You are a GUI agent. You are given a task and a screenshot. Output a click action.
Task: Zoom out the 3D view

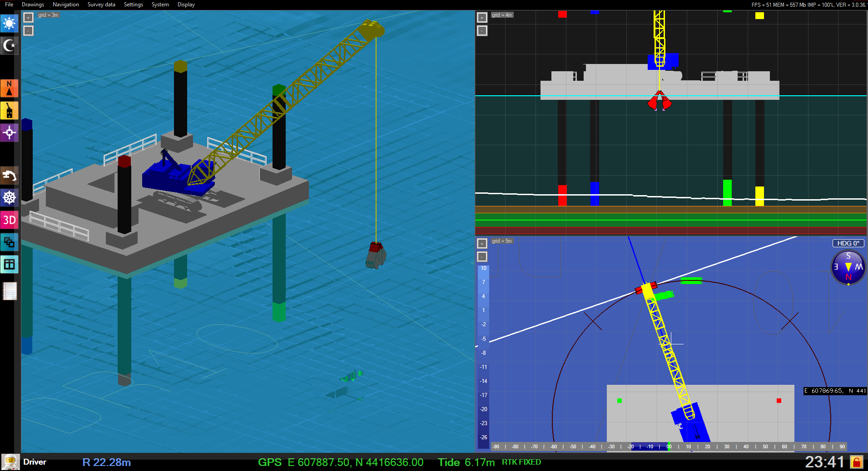28,30
